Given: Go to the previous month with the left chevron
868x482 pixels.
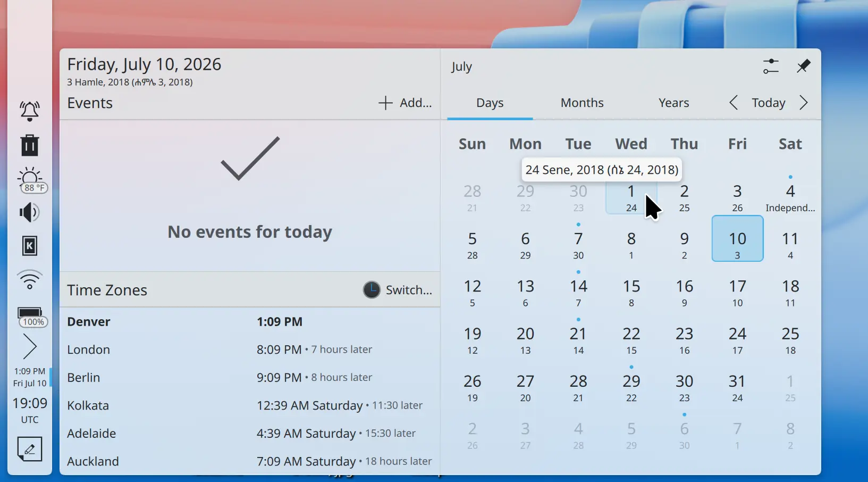Looking at the screenshot, I should (734, 103).
